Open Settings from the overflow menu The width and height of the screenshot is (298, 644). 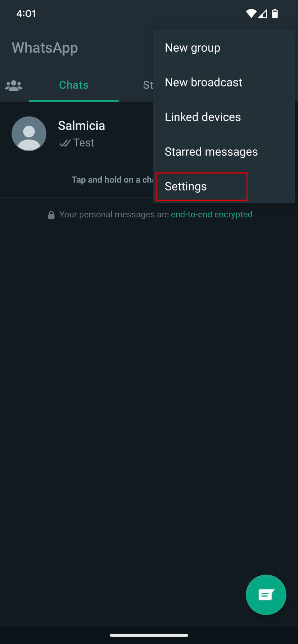pos(186,186)
